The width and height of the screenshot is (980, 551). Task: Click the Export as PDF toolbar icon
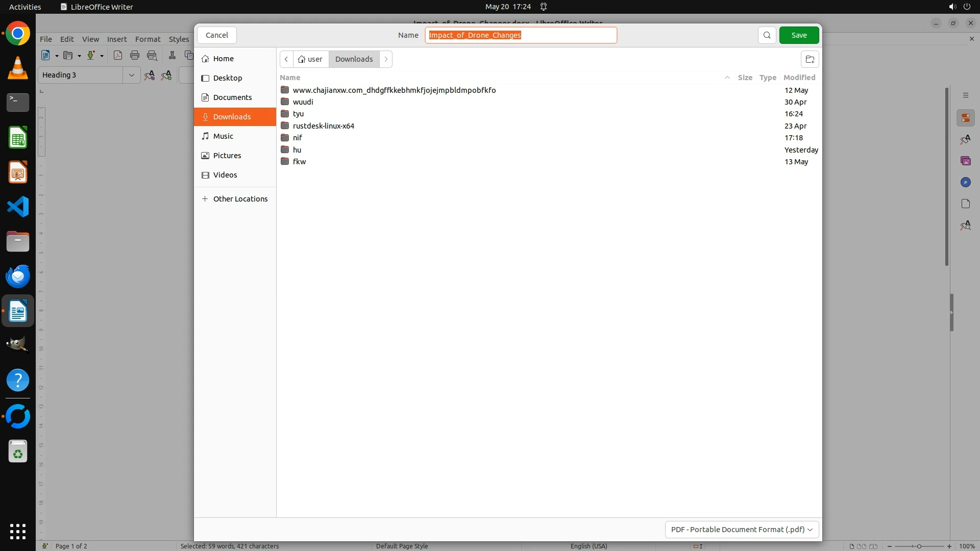tap(118, 56)
